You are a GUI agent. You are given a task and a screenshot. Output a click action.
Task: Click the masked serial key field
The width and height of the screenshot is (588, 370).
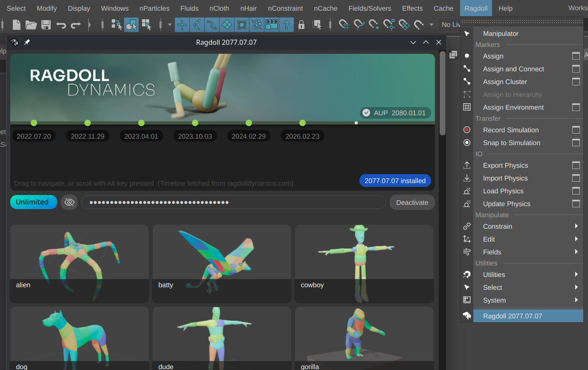click(234, 202)
